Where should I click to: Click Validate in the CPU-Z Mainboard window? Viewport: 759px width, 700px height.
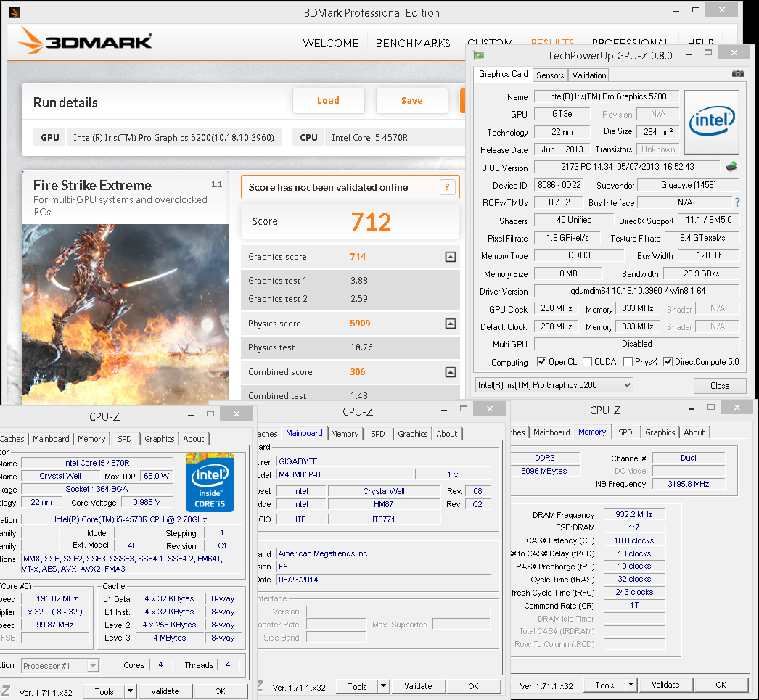click(x=418, y=686)
